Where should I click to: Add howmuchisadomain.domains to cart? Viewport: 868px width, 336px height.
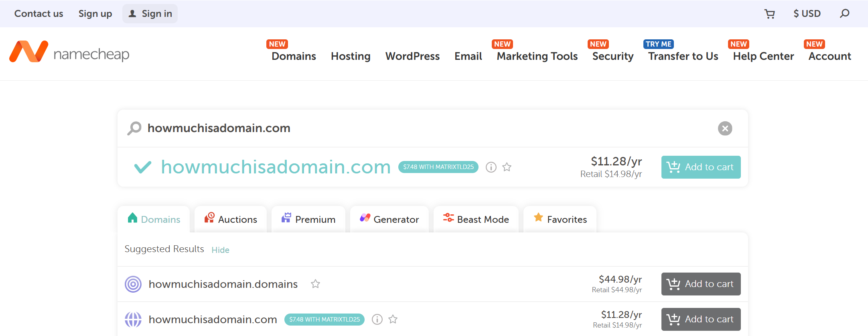click(701, 284)
